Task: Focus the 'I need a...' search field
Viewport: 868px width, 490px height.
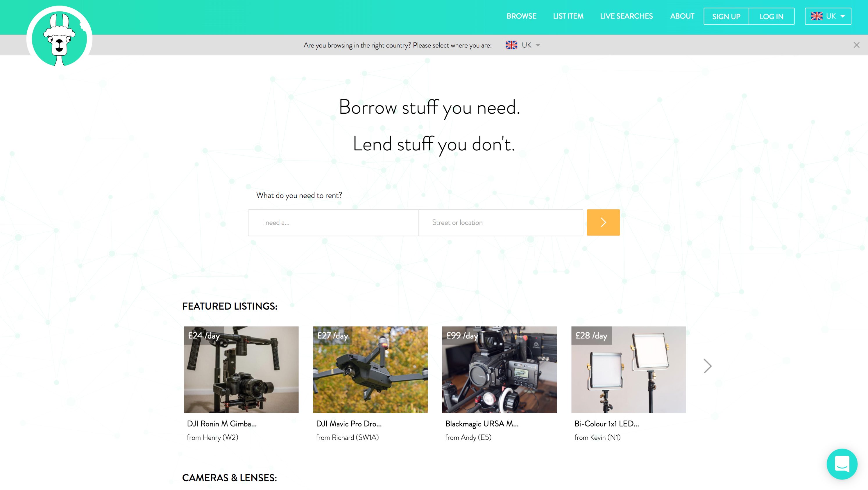Action: tap(333, 222)
